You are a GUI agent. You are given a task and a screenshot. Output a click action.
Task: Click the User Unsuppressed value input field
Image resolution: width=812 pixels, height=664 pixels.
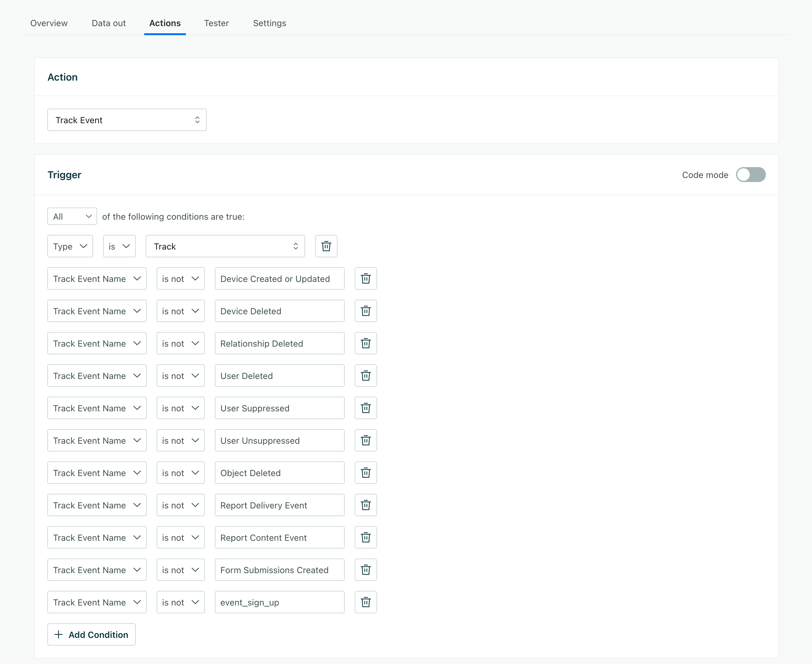(x=279, y=440)
